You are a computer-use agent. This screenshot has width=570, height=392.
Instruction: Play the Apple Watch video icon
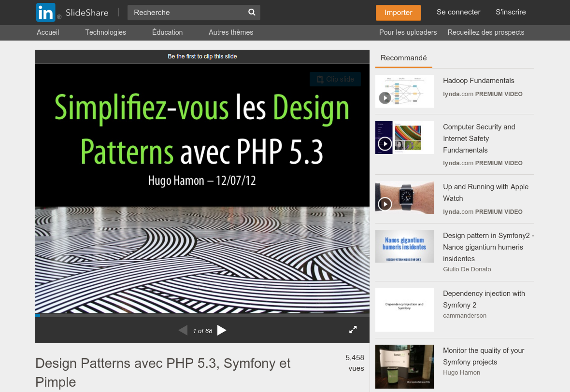click(x=385, y=204)
